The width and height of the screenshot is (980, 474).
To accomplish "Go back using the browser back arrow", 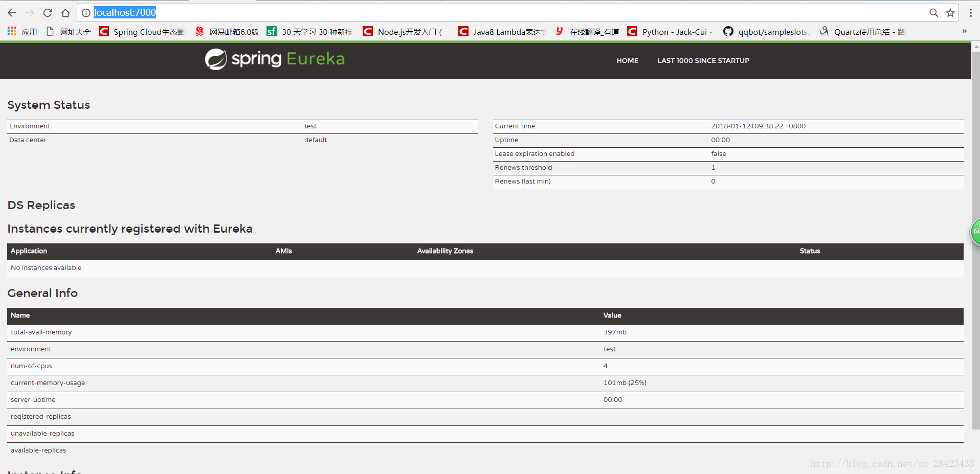I will click(12, 13).
